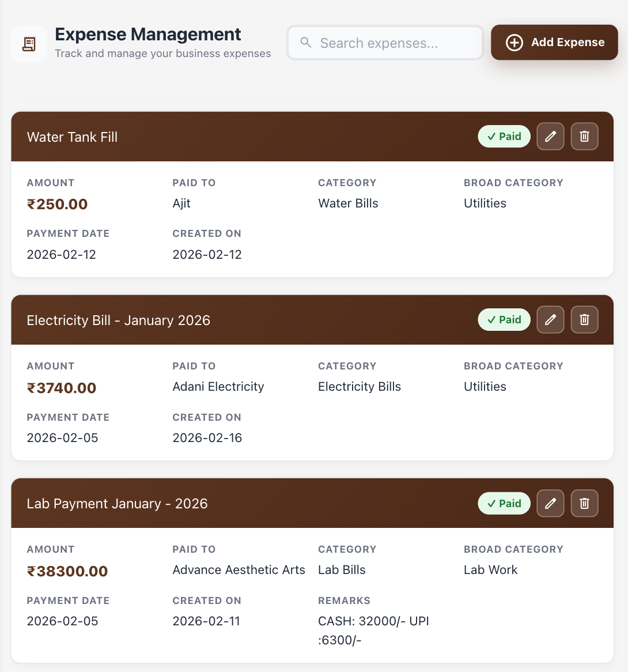Edit the Lab Payment January - 2026 entry
The width and height of the screenshot is (628, 672).
pyautogui.click(x=550, y=503)
